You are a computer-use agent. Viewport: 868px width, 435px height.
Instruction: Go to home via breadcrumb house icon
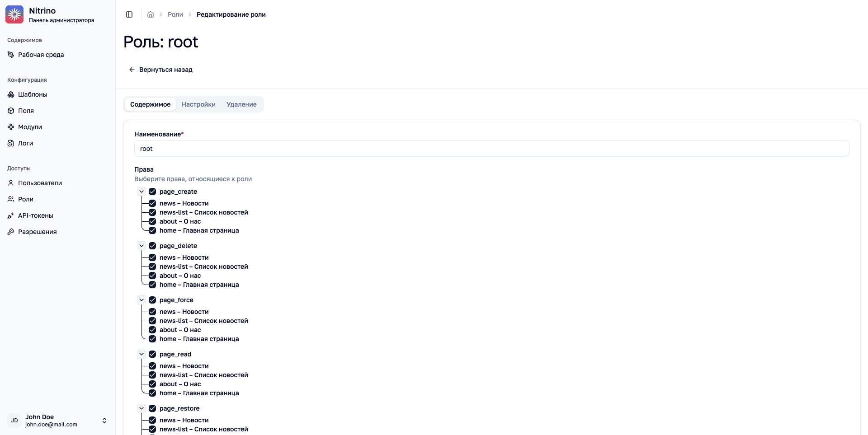pos(151,14)
